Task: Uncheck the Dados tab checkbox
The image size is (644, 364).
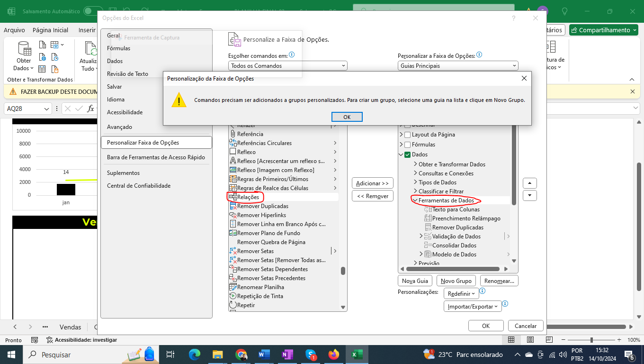Action: click(x=407, y=155)
